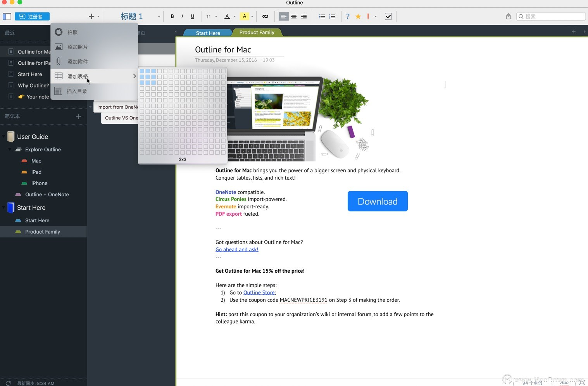Image resolution: width=588 pixels, height=386 pixels.
Task: Choose the add attachment menu item
Action: [x=94, y=61]
